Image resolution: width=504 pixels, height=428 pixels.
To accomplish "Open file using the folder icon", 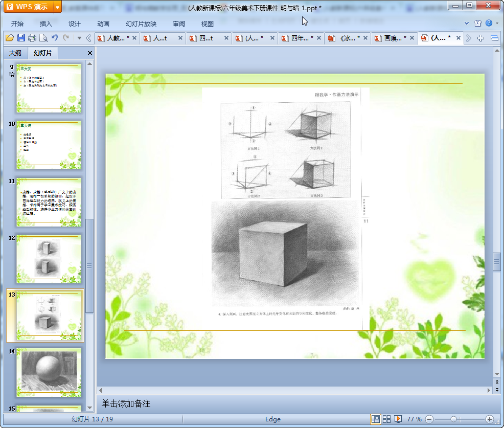I will [x=9, y=38].
